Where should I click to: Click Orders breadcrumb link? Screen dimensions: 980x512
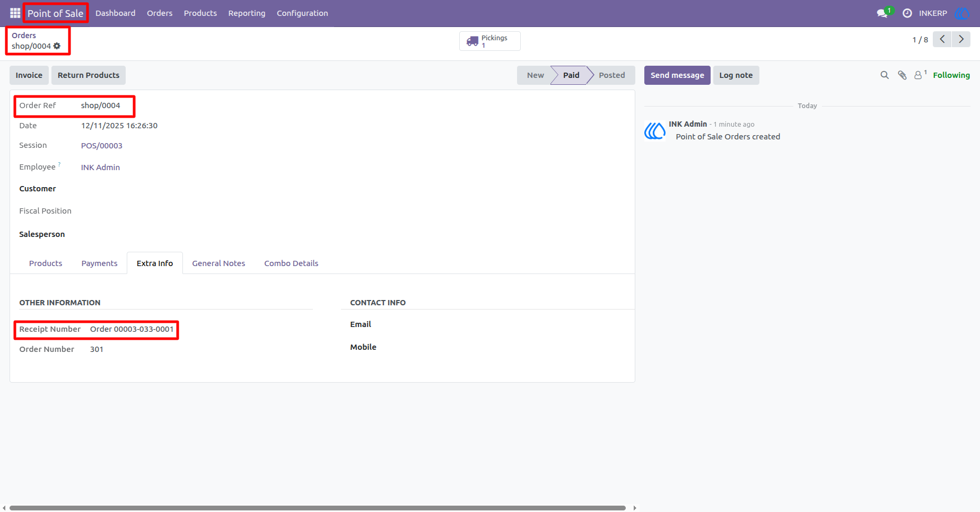(24, 36)
